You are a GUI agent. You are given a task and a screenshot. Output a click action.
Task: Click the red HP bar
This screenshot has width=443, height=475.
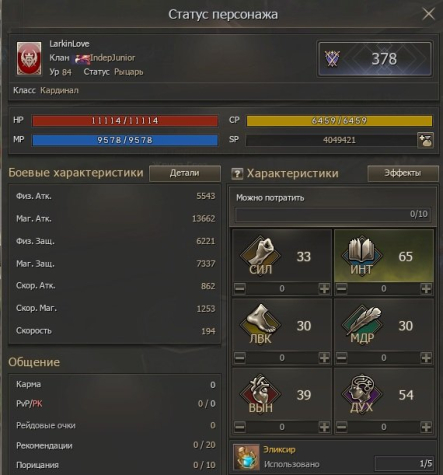tap(125, 121)
